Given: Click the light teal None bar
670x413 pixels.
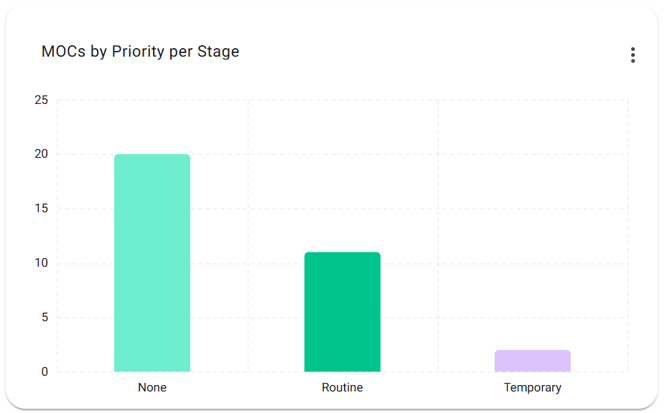Looking at the screenshot, I should point(152,263).
